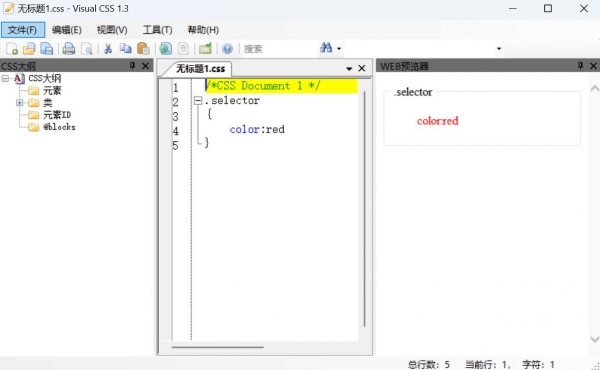Click the editor horizontal scrollbar
The image size is (600, 370).
(x=218, y=347)
